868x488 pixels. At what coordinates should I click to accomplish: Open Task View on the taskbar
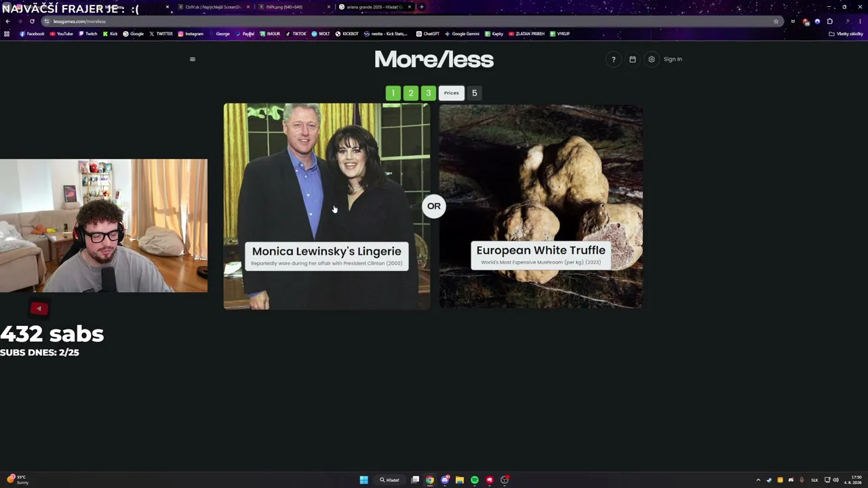[x=415, y=480]
